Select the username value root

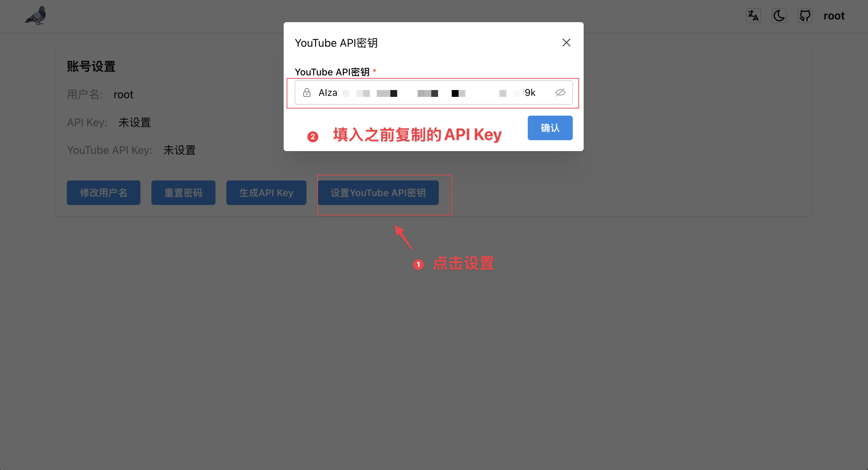[x=123, y=94]
